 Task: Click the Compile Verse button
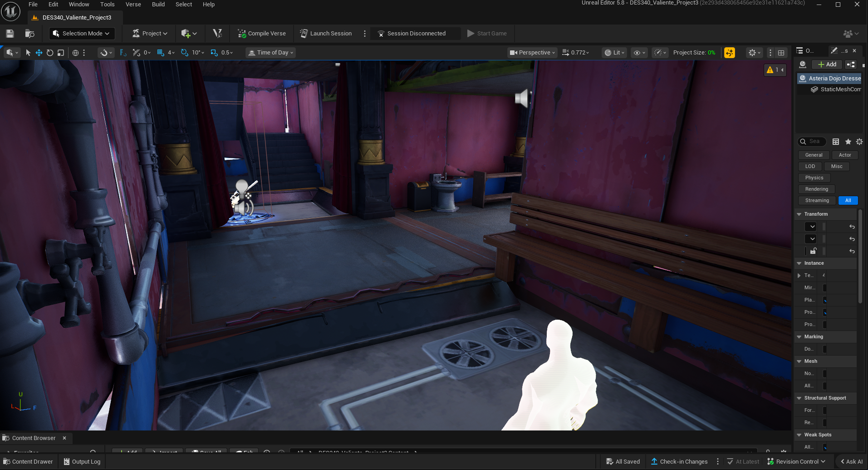262,34
